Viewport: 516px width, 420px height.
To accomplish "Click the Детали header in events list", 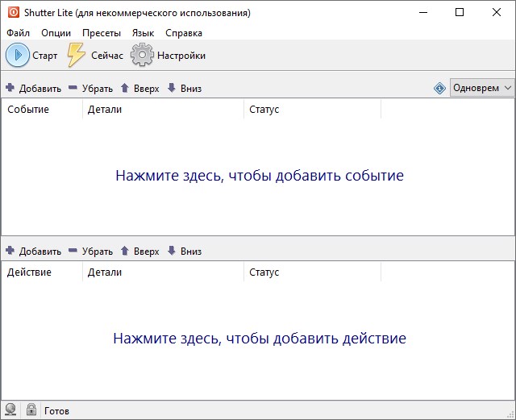I will (x=163, y=109).
